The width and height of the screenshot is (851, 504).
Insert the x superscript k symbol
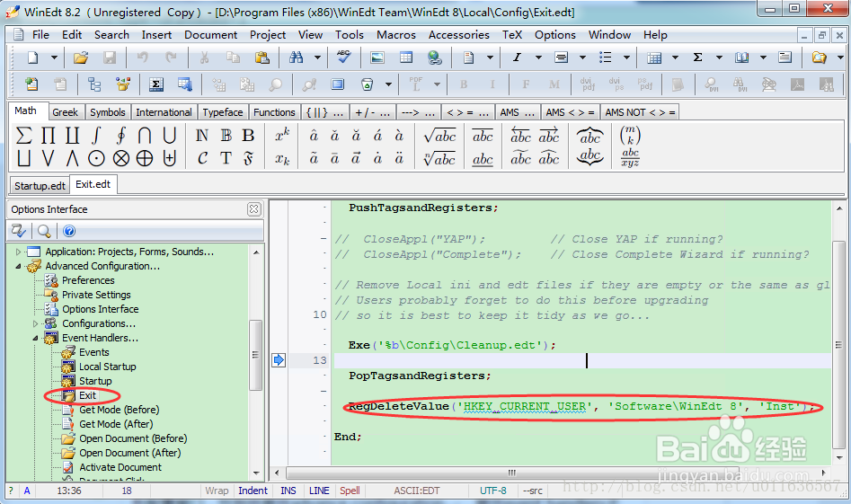pos(282,135)
